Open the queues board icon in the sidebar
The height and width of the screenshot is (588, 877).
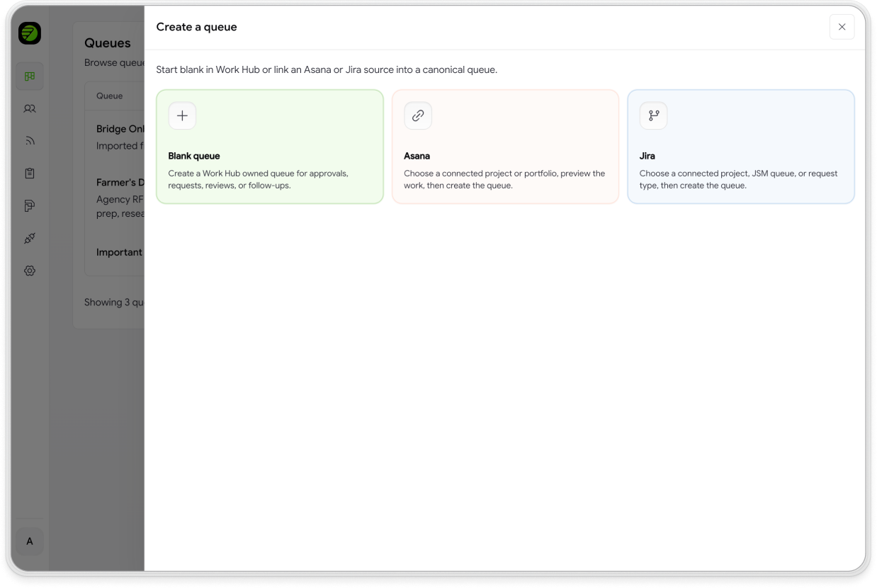30,76
